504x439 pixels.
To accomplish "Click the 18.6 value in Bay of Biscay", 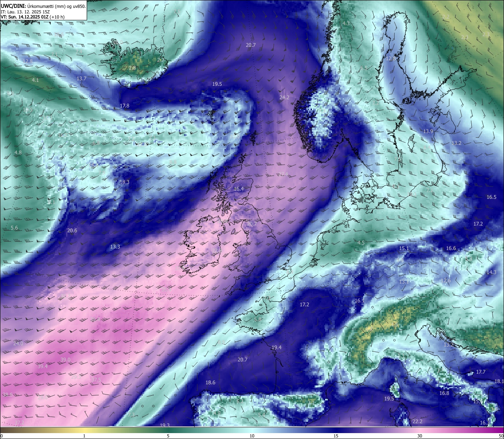I will tap(210, 382).
